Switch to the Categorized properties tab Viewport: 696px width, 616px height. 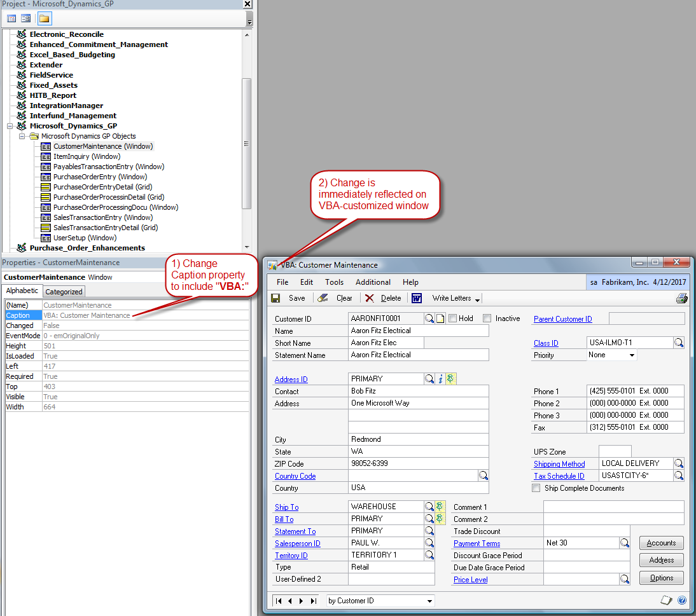[x=64, y=291]
